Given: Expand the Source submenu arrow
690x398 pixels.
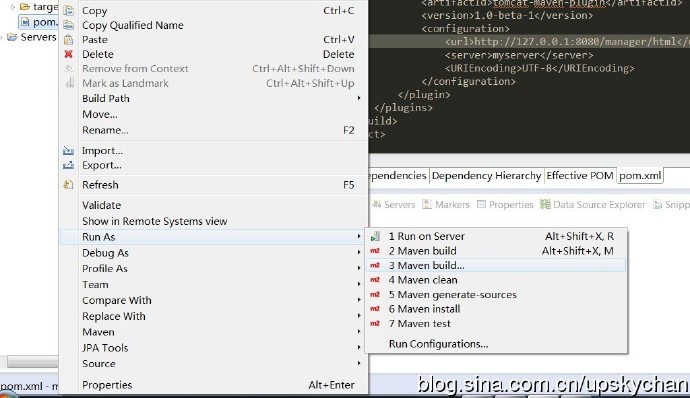Looking at the screenshot, I should pyautogui.click(x=359, y=363).
